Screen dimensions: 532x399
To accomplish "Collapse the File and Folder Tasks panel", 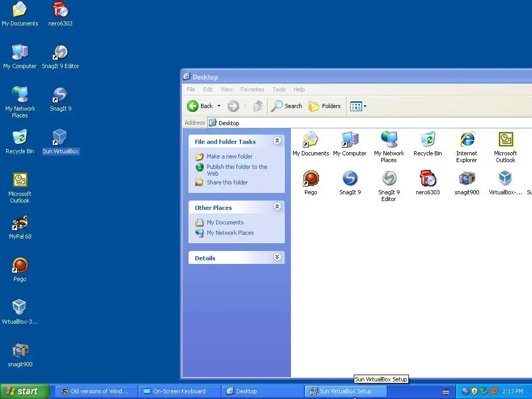I will 277,141.
